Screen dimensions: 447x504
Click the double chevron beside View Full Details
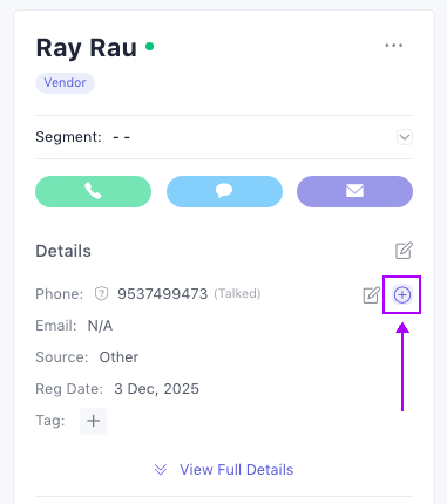(x=161, y=469)
